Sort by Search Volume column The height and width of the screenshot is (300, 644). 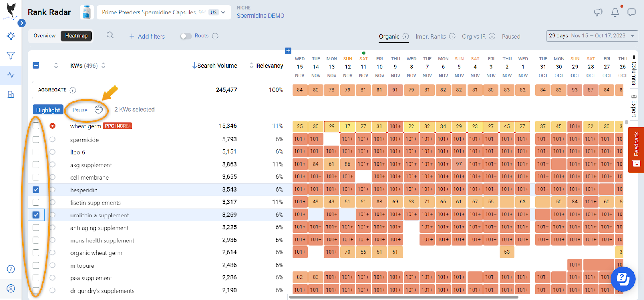215,66
